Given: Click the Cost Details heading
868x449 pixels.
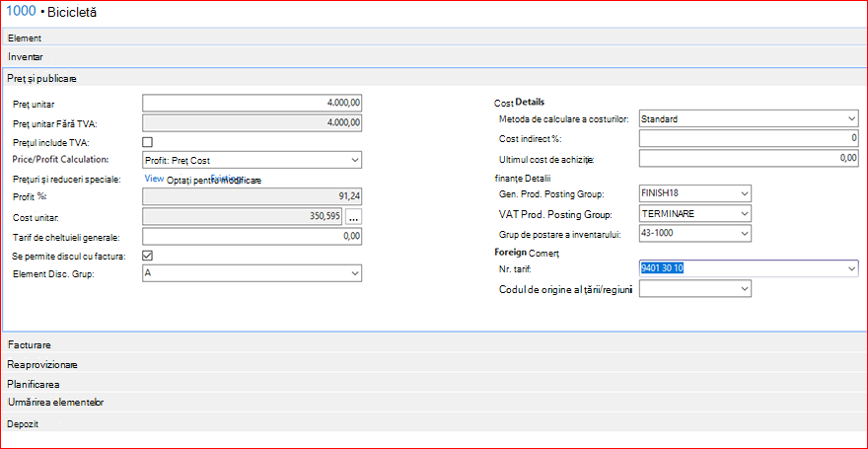Looking at the screenshot, I should [x=519, y=103].
